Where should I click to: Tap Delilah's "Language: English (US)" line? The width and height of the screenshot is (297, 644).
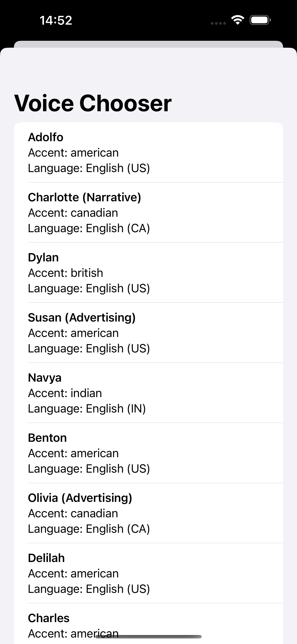pos(89,589)
